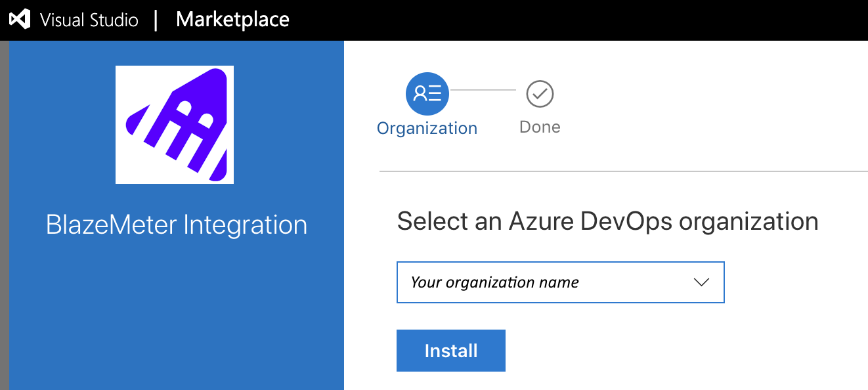The height and width of the screenshot is (390, 868).
Task: Select the Organization step label
Action: coord(427,127)
